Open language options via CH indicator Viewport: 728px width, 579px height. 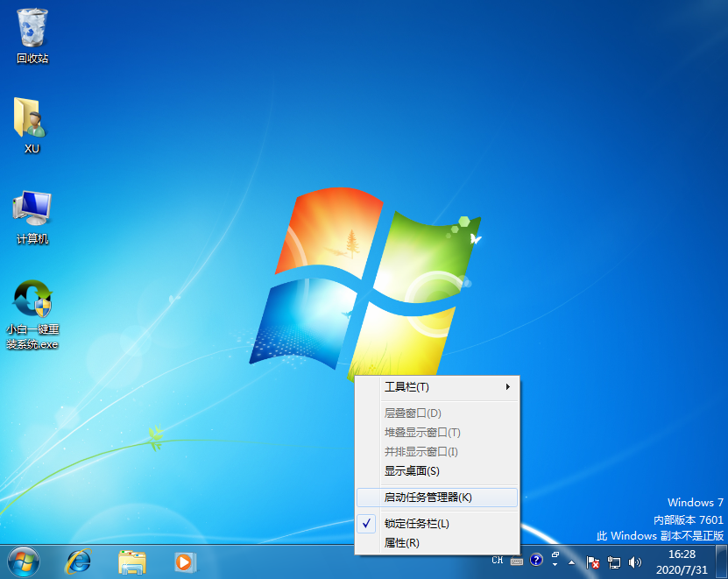point(496,561)
